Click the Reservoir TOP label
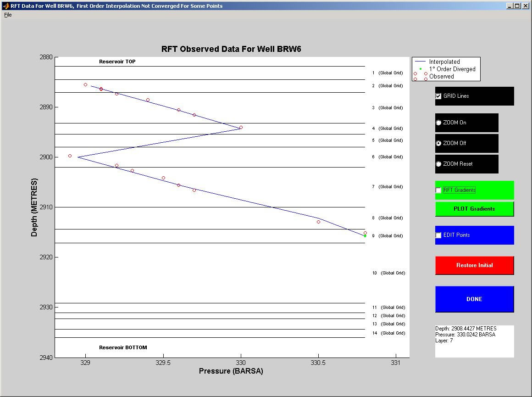The height and width of the screenshot is (397, 532). point(117,62)
